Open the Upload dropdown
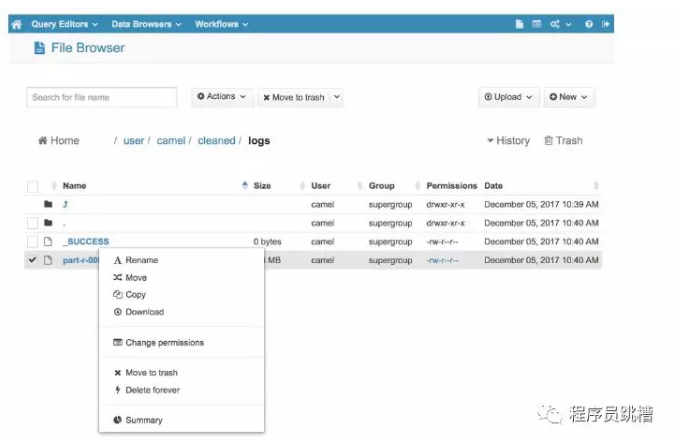Image resolution: width=695 pixels, height=441 pixels. pyautogui.click(x=508, y=97)
